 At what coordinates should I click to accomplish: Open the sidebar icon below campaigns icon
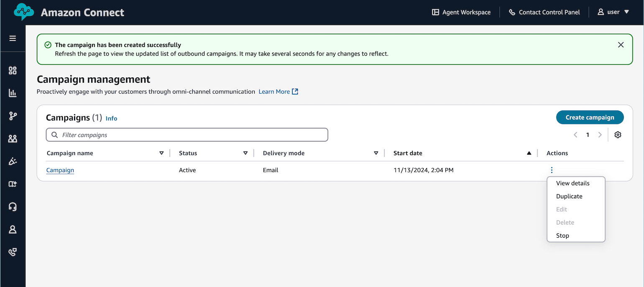tap(13, 184)
